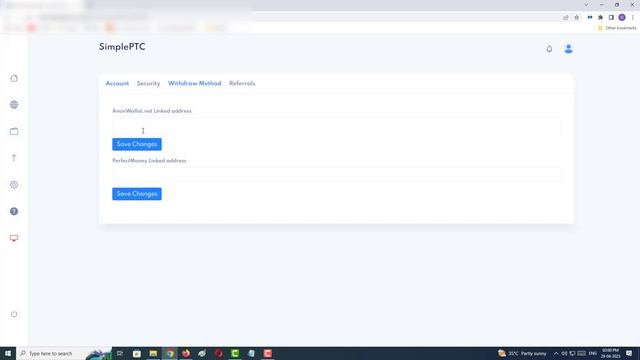Click the power logout icon
640x360 pixels.
[14, 314]
